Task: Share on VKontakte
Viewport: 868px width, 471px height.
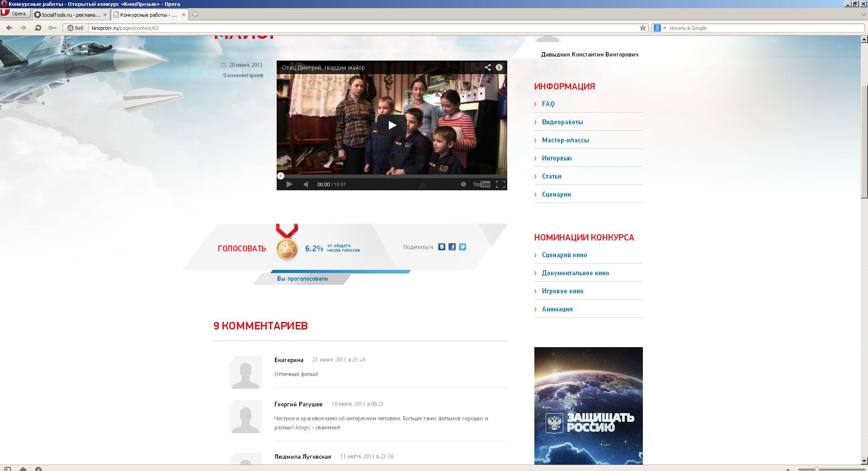Action: [442, 247]
